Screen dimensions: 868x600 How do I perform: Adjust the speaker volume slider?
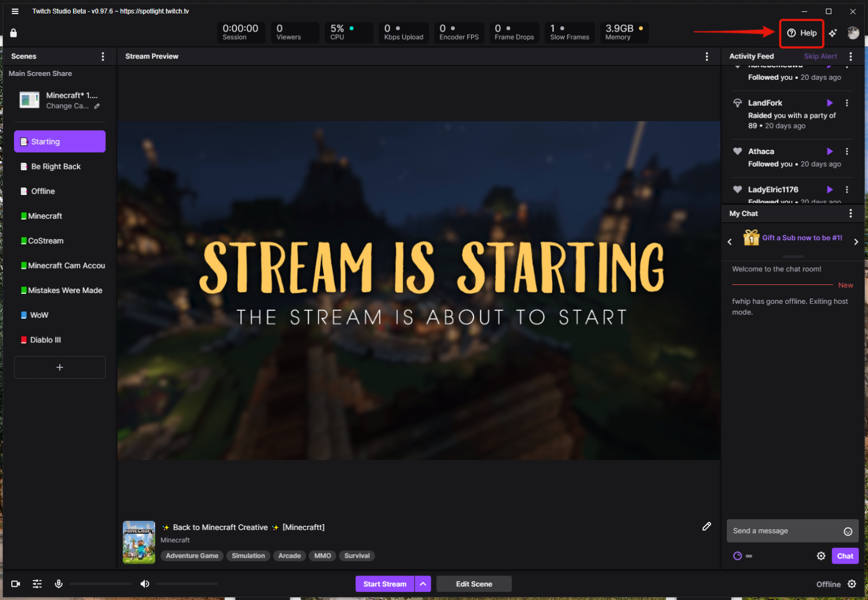187,584
